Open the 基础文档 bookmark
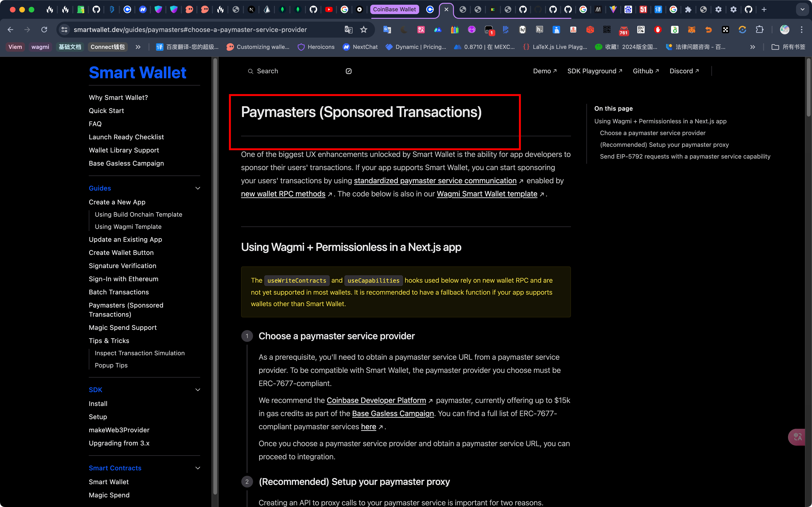 pos(70,47)
